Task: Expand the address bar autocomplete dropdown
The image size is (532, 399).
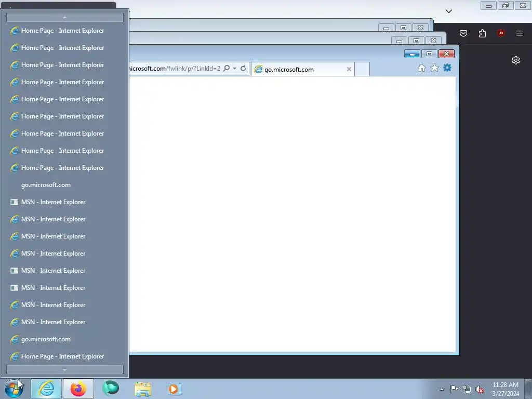Action: click(234, 69)
